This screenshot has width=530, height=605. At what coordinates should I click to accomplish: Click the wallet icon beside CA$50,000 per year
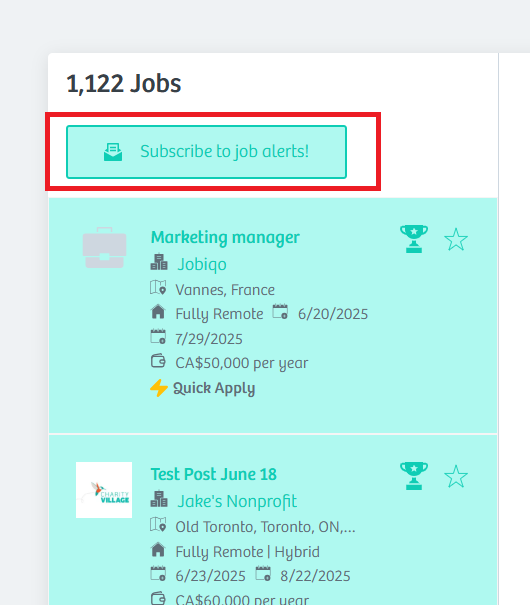(158, 362)
